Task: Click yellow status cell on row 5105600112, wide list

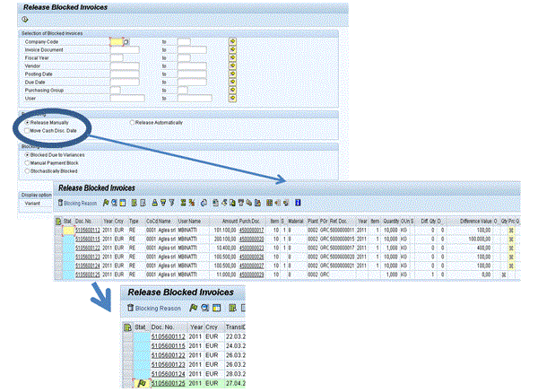Action: coord(69,231)
